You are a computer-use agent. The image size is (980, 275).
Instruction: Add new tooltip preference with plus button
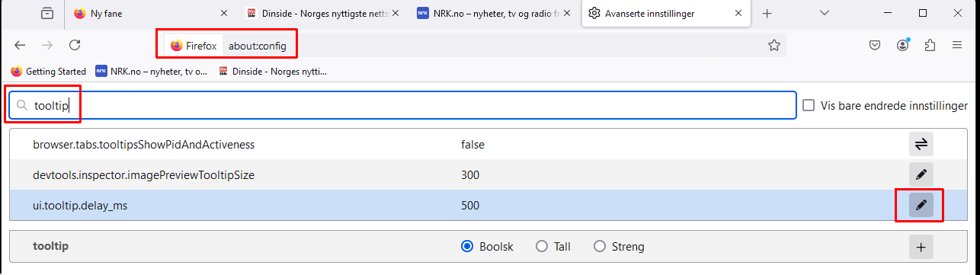(921, 247)
